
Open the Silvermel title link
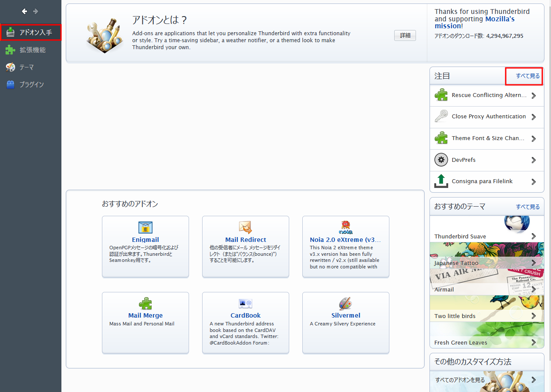(x=345, y=315)
